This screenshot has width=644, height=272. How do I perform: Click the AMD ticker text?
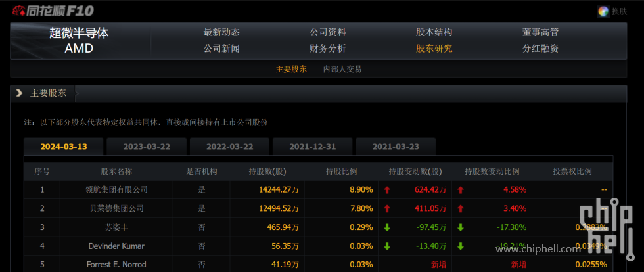pyautogui.click(x=80, y=49)
